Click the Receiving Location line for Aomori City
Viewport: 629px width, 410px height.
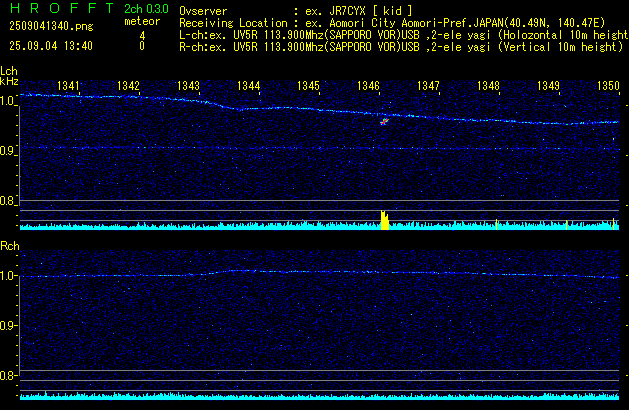coord(392,23)
